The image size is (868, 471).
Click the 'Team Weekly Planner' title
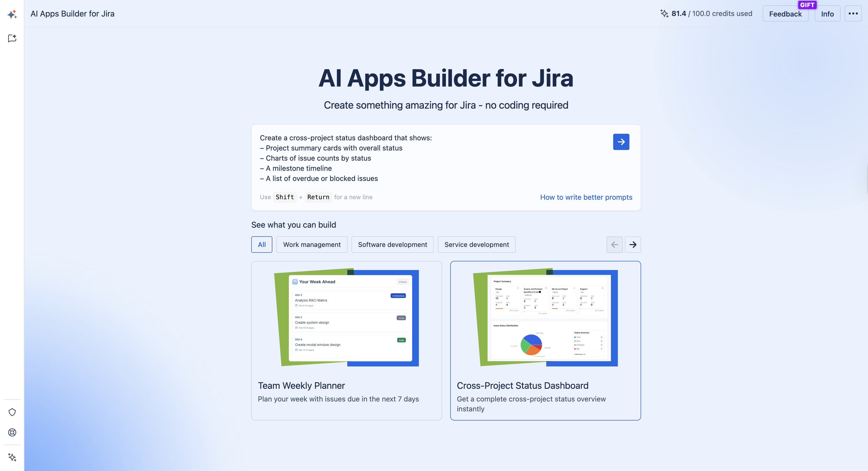click(x=301, y=385)
